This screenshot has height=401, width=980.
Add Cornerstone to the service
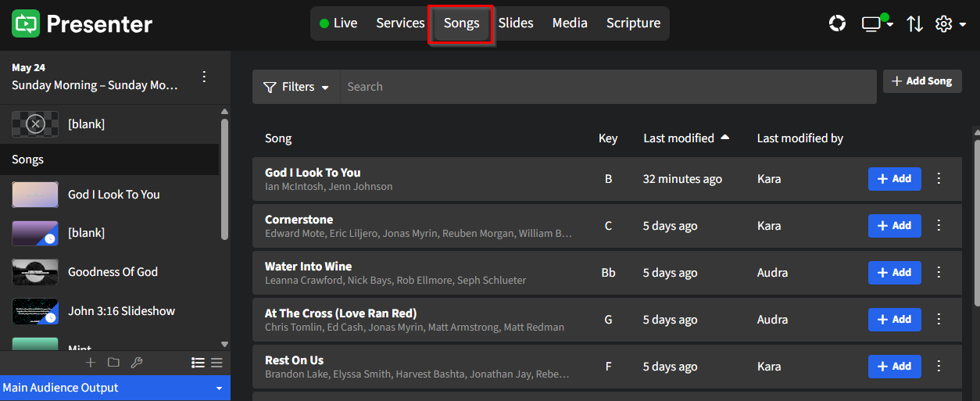pyautogui.click(x=894, y=226)
